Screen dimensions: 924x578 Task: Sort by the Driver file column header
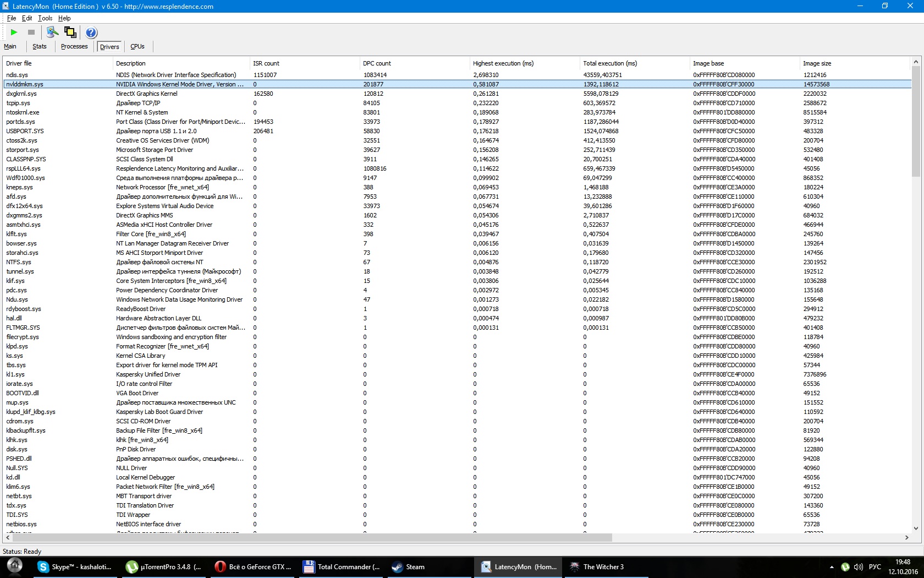[58, 63]
